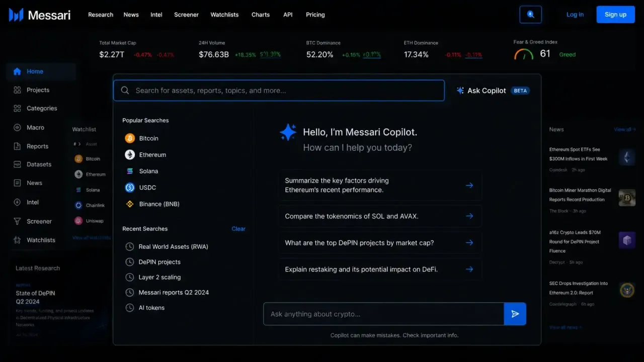
Task: Select Binance (BNB) under Popular Searches
Action: 152,204
